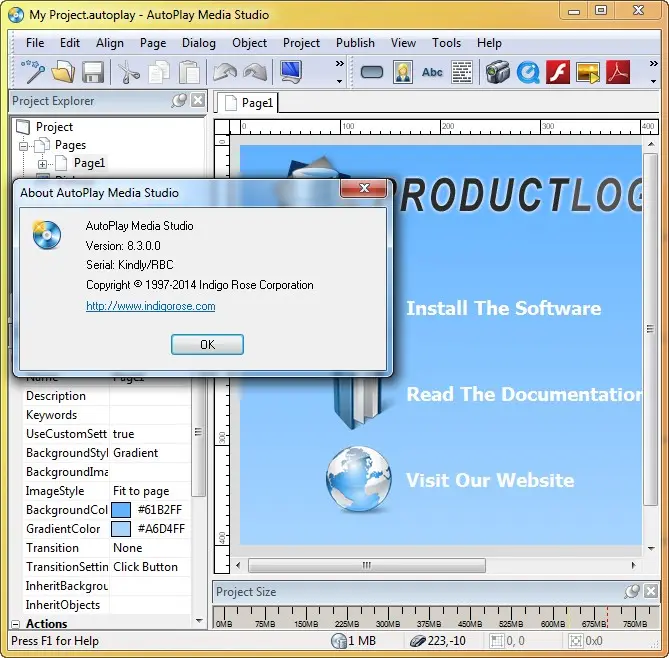Insert an Image object with portrait icon

(x=402, y=72)
